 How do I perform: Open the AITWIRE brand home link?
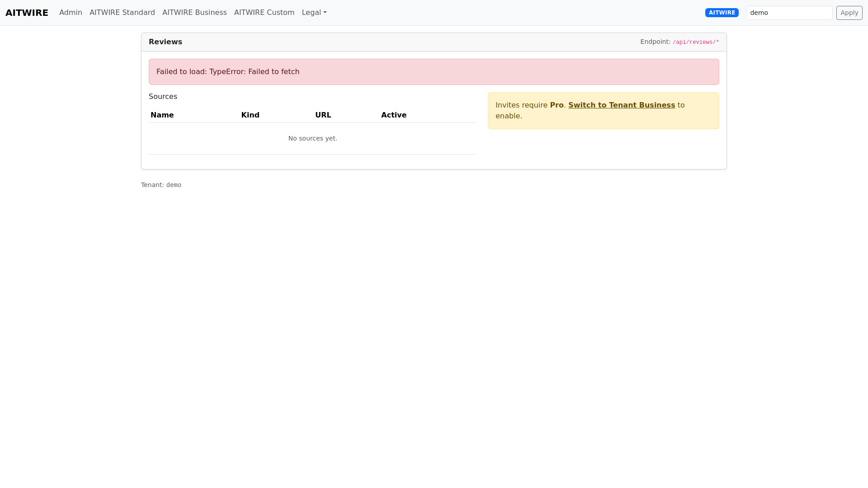click(x=27, y=13)
